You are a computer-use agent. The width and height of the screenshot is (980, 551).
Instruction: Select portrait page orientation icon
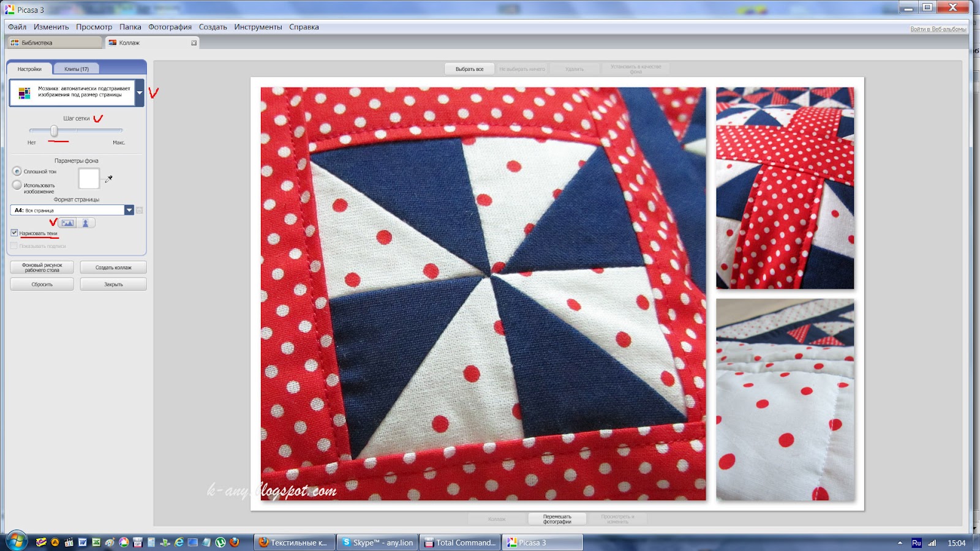(86, 223)
